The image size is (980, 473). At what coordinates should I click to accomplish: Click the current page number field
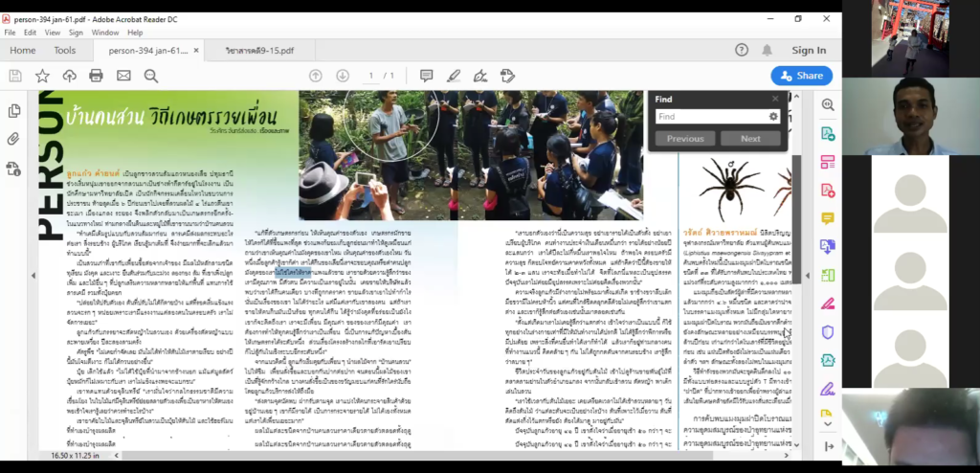pos(370,76)
